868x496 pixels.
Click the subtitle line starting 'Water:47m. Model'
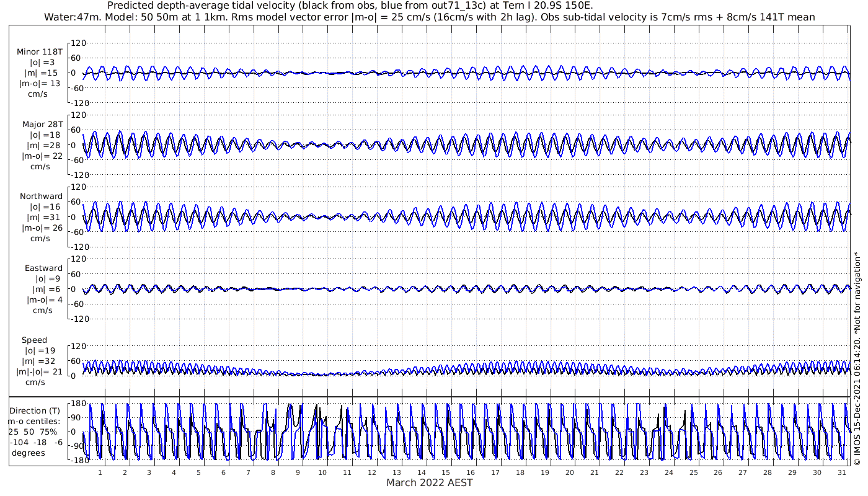pos(430,17)
